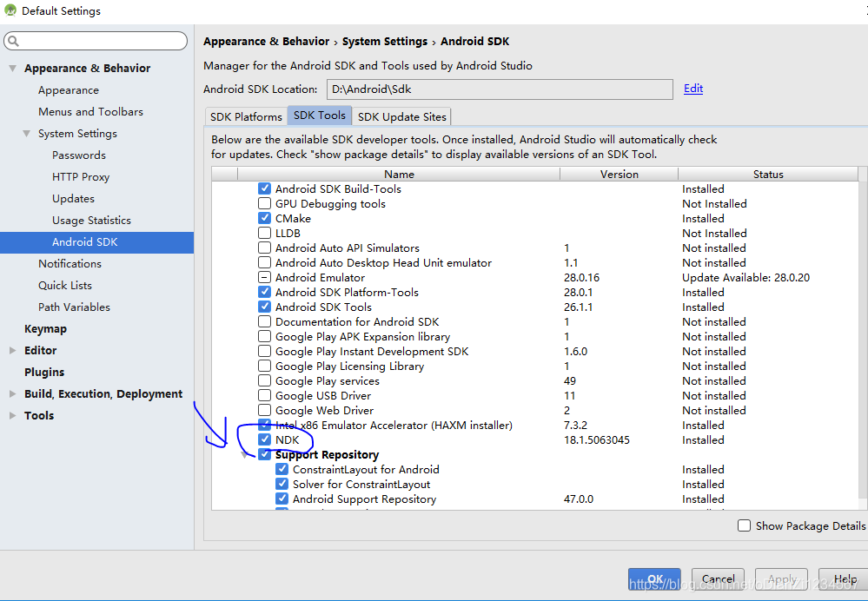Open the SDK Update Sites tab

click(x=401, y=116)
